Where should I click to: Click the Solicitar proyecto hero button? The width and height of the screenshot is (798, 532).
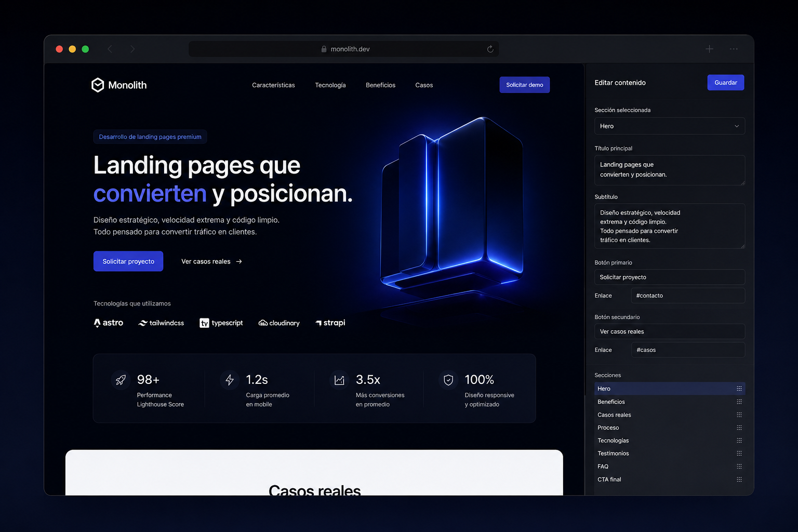coord(128,261)
